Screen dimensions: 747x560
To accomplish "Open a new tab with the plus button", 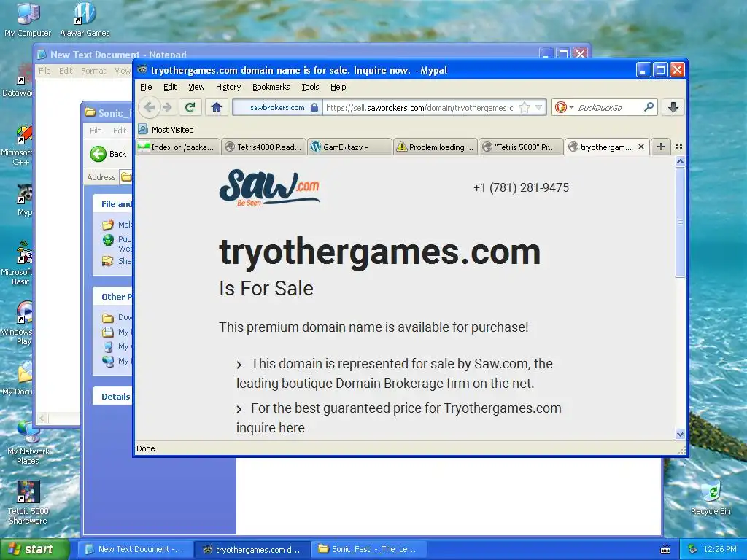I will 661,147.
